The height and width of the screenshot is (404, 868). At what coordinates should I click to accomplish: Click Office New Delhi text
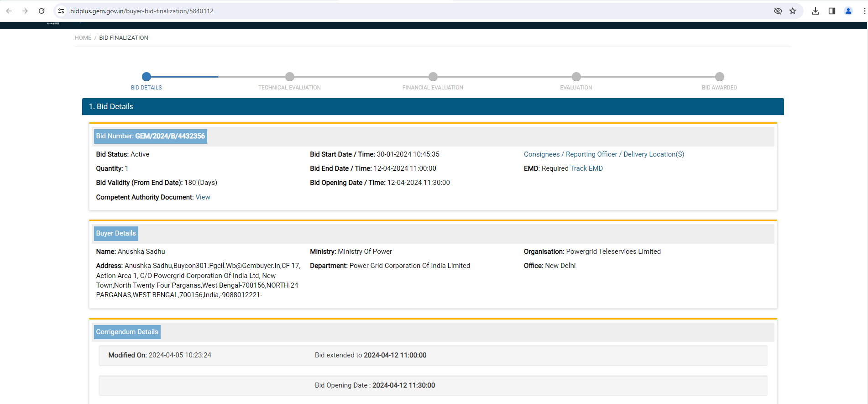[550, 266]
